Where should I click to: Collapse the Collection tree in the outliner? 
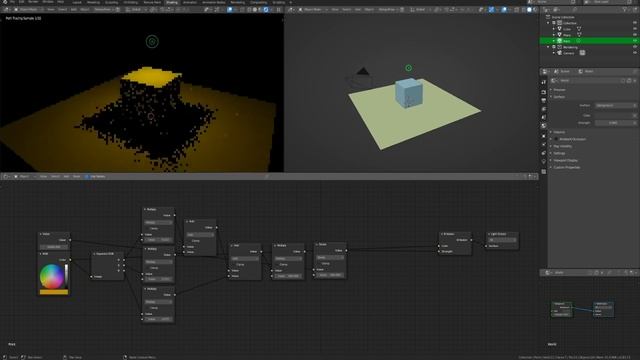click(548, 23)
